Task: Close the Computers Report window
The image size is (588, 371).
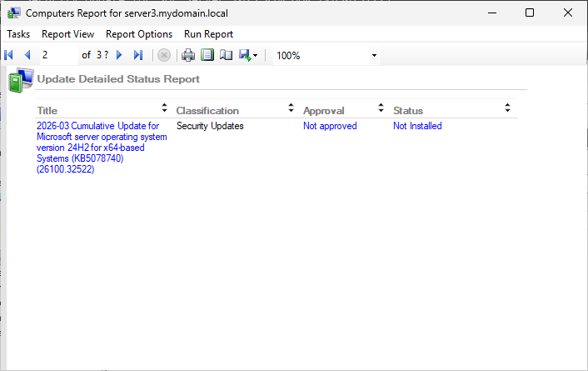Action: (568, 13)
